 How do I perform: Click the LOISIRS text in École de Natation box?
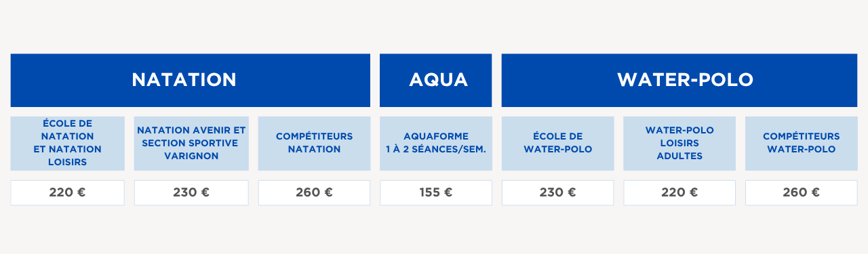(68, 163)
